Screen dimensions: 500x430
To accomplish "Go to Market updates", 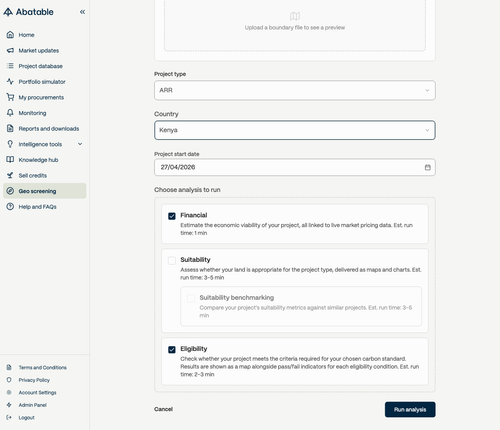I will [45, 50].
